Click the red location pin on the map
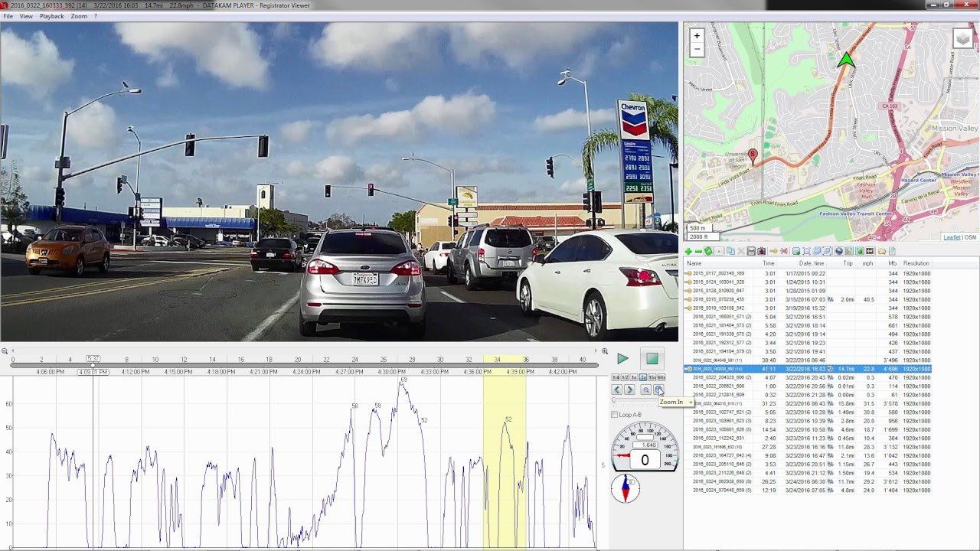 point(753,157)
